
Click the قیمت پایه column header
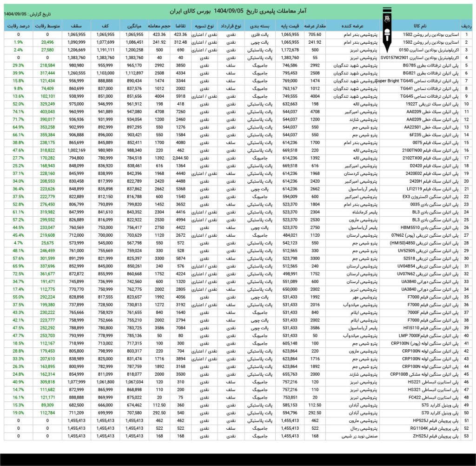pos(290,26)
